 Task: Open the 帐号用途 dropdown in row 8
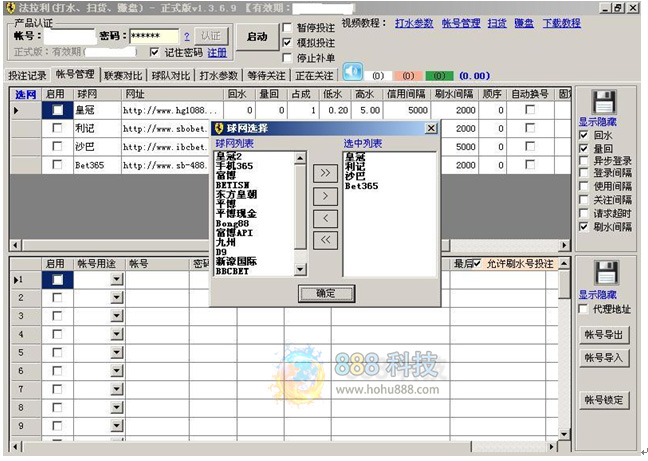click(117, 407)
